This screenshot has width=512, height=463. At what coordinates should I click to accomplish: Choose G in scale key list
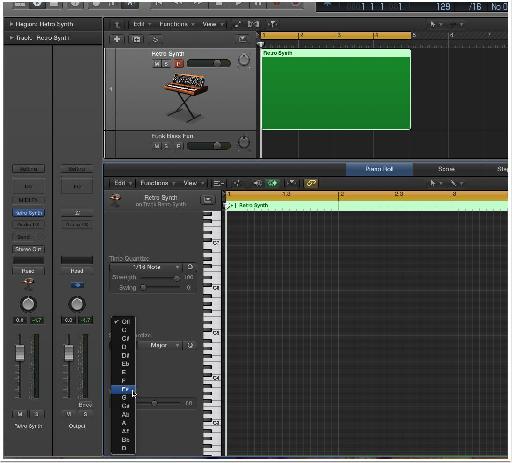[123, 398]
